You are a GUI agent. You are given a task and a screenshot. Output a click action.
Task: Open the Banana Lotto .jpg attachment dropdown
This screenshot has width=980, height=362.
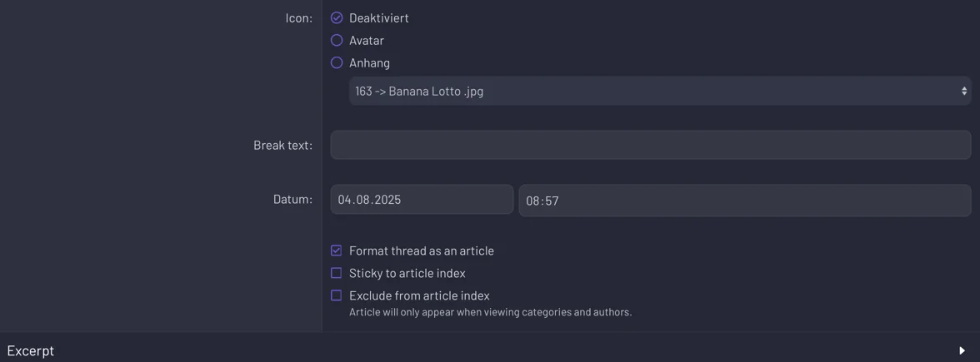660,92
